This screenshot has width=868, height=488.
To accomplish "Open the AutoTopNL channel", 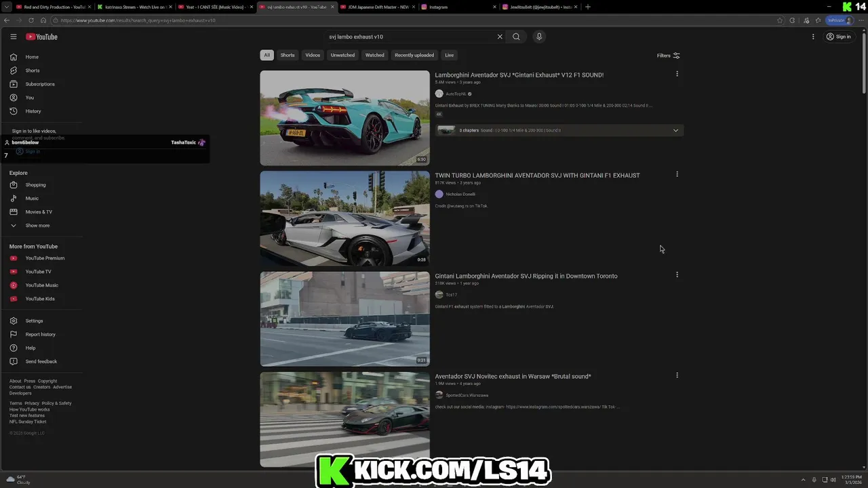I will point(456,94).
